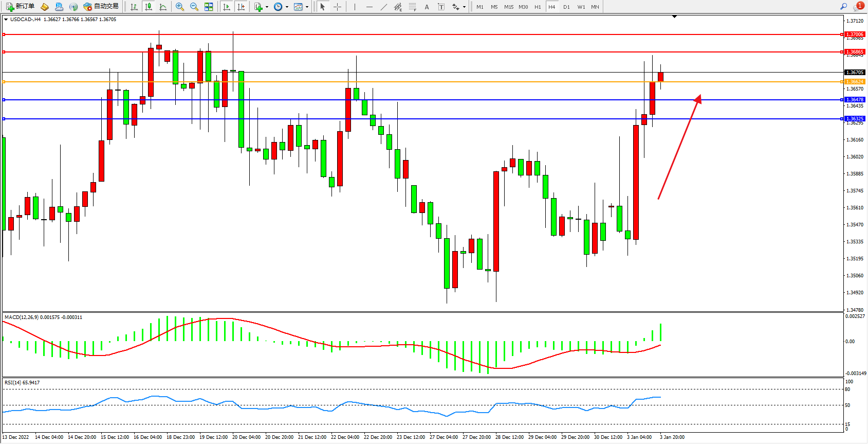Open the indicators list dropdown arrow
This screenshot has height=444, width=868.
coord(267,7)
